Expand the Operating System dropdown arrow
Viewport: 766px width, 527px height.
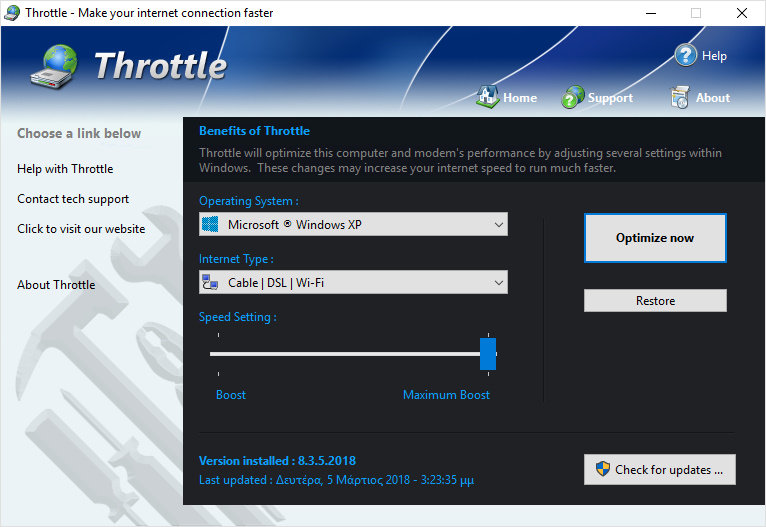tap(498, 225)
